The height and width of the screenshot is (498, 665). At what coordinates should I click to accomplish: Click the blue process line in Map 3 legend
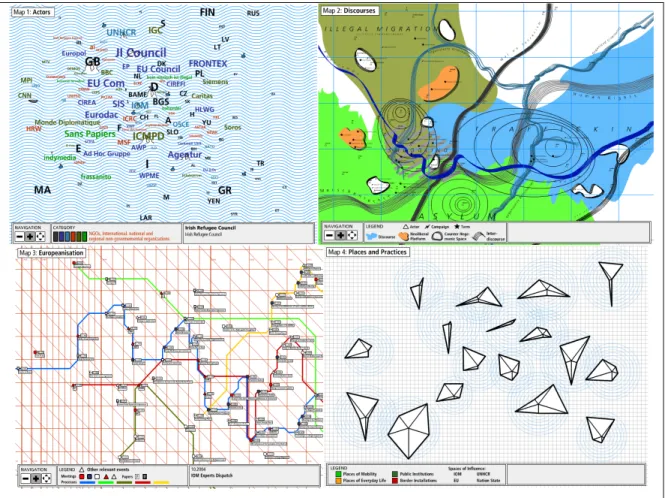(x=87, y=482)
